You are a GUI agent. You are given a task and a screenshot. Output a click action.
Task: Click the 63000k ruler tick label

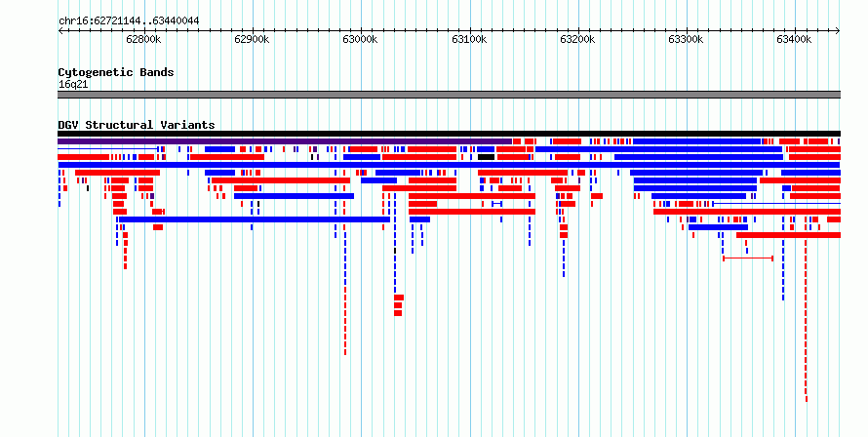[x=361, y=39]
